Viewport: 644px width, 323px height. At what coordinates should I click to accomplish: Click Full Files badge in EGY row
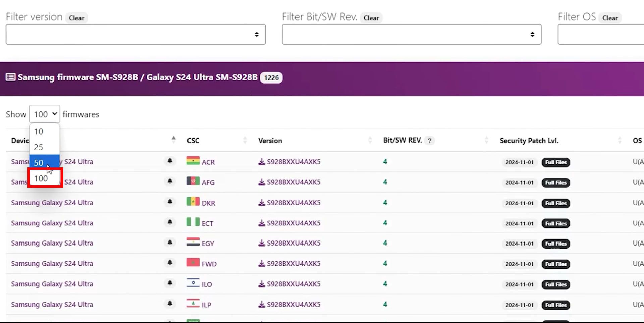[x=556, y=244]
